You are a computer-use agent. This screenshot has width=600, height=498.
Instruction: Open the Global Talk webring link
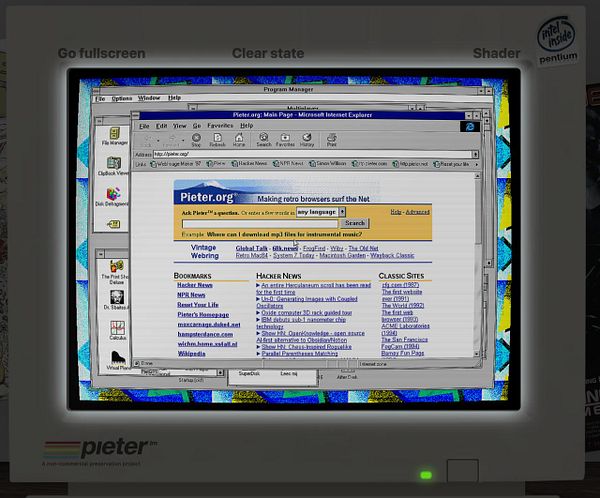251,248
